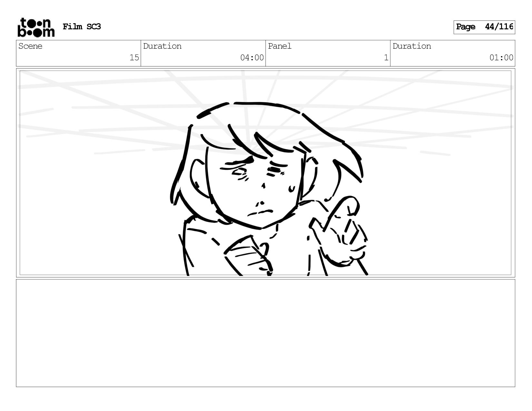Select the Film SC3 title text

tap(82, 27)
